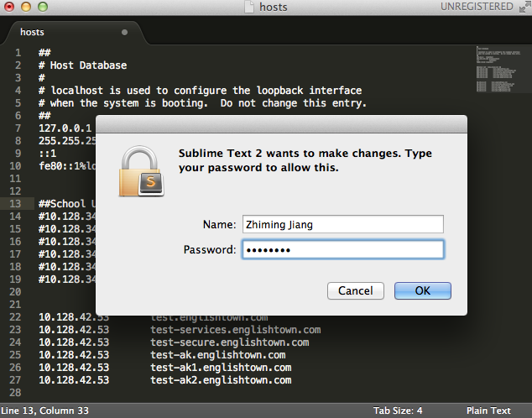Click the hosts document icon in title bar
Viewport: 532px width, 418px height.
pos(249,7)
